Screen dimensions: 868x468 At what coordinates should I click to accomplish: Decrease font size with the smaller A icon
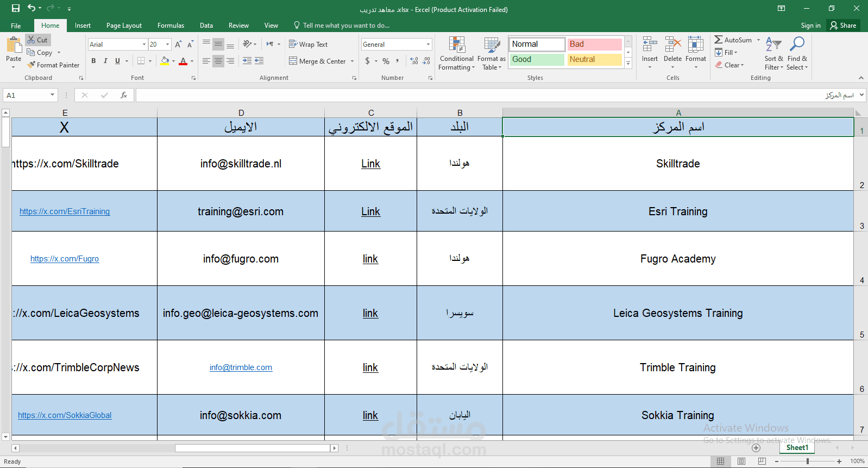[x=190, y=44]
